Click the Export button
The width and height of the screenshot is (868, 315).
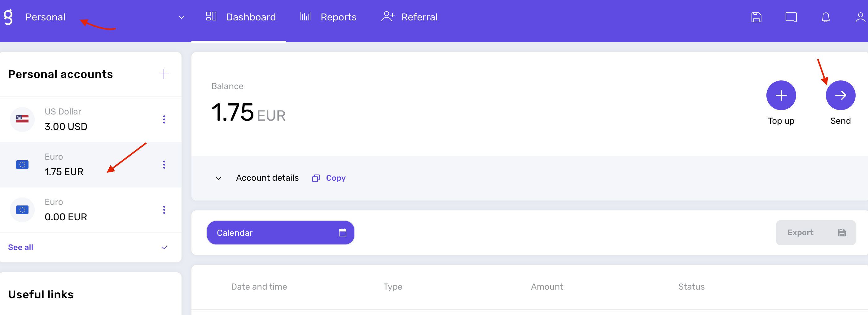[815, 233]
